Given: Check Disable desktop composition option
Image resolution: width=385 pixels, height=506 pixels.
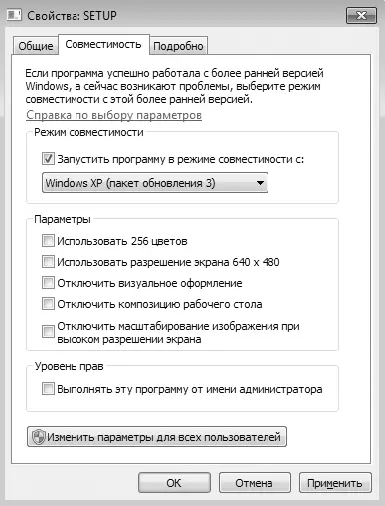Looking at the screenshot, I should pyautogui.click(x=48, y=304).
